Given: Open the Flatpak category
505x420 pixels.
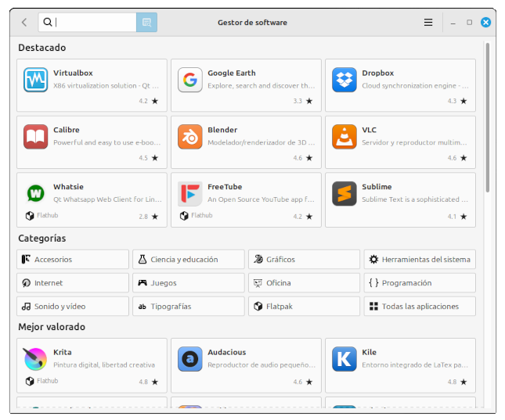Looking at the screenshot, I should click(304, 307).
